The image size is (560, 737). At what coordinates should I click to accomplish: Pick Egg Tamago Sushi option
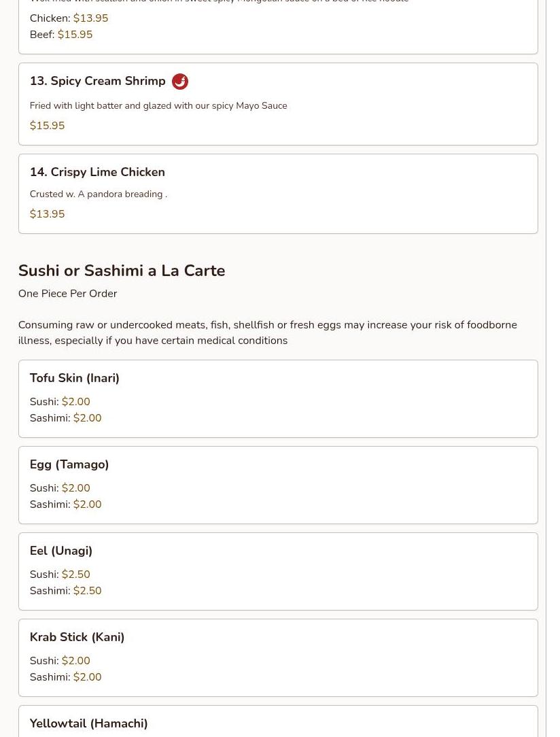60,488
